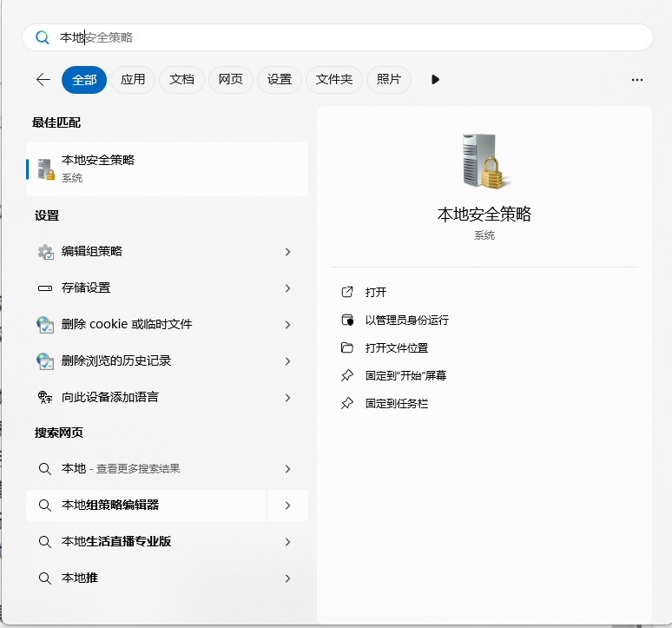Click the pin icon for 固定到任务栏
Image resolution: width=672 pixels, height=628 pixels.
tap(347, 403)
